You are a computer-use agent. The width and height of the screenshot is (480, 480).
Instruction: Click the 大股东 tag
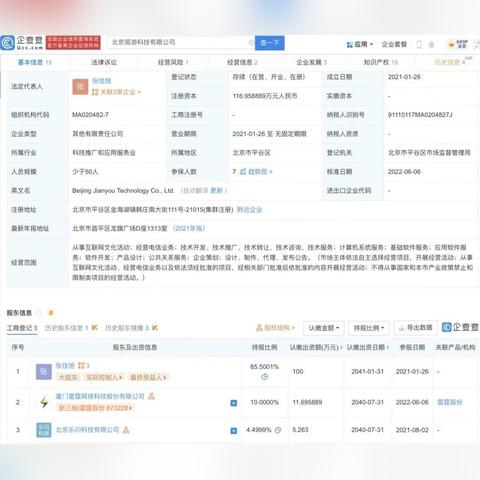68,377
